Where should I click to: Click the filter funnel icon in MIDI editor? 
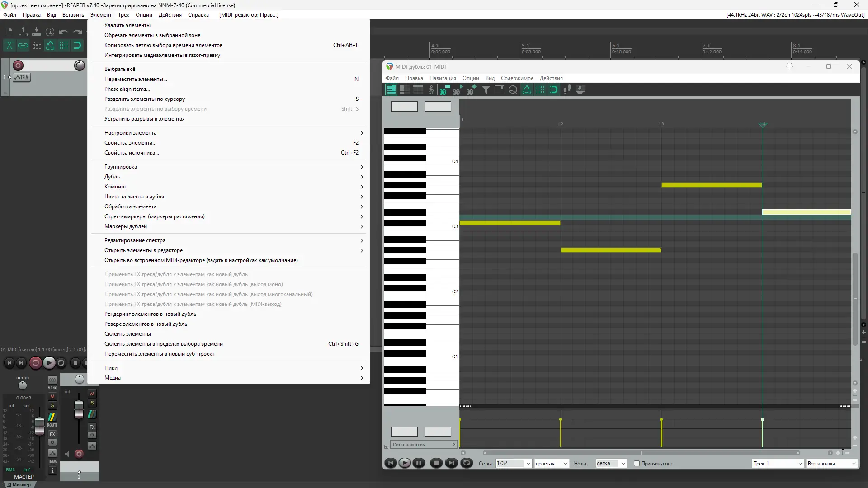coord(486,90)
